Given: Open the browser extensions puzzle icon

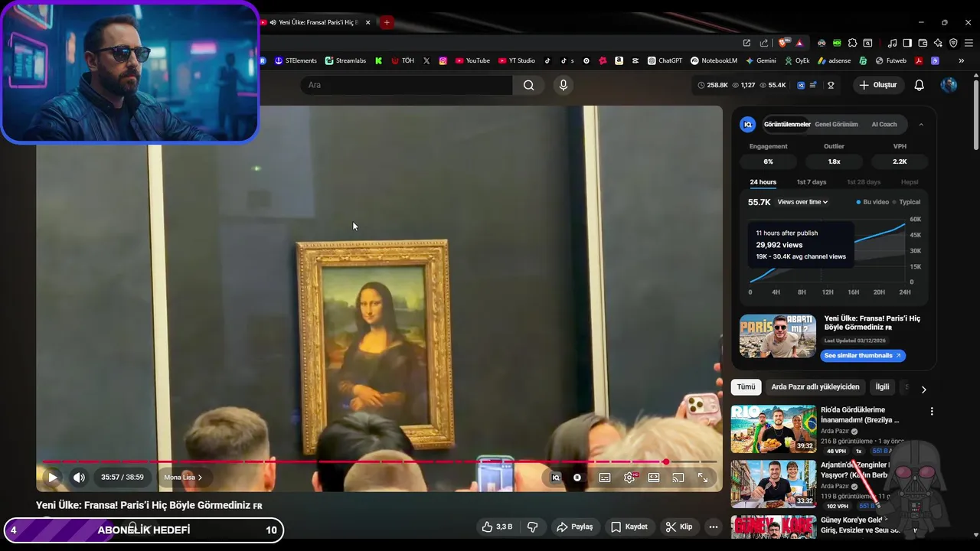Looking at the screenshot, I should 852,43.
